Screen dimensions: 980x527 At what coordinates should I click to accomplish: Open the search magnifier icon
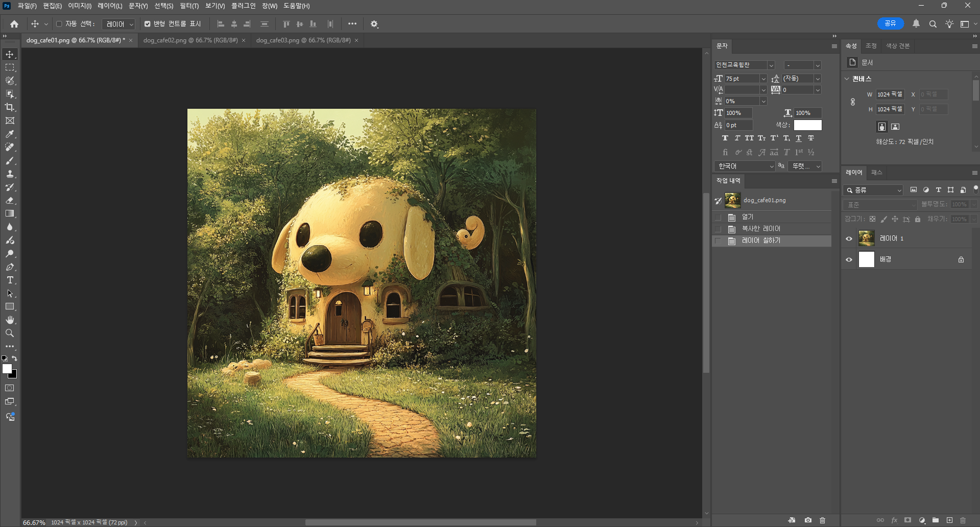933,24
